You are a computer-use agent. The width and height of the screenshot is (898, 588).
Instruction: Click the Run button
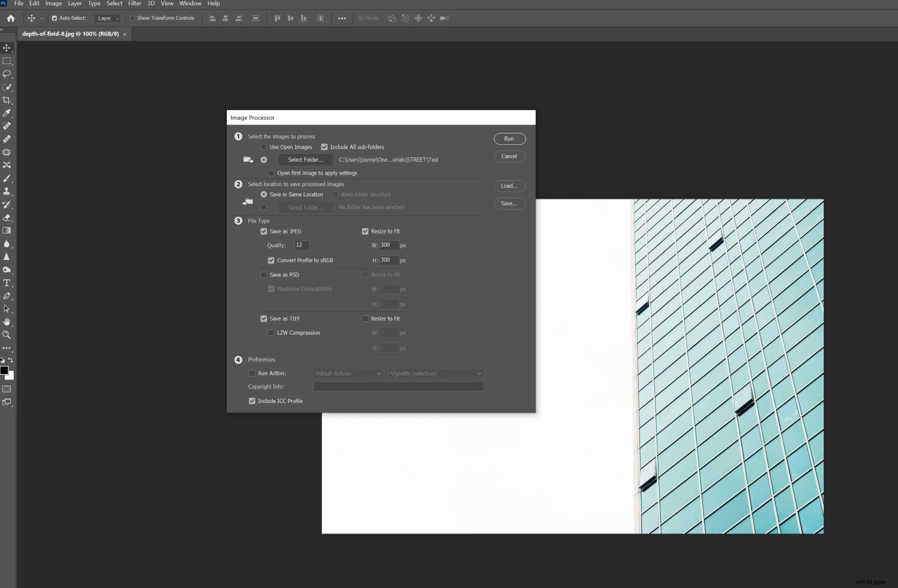tap(509, 138)
